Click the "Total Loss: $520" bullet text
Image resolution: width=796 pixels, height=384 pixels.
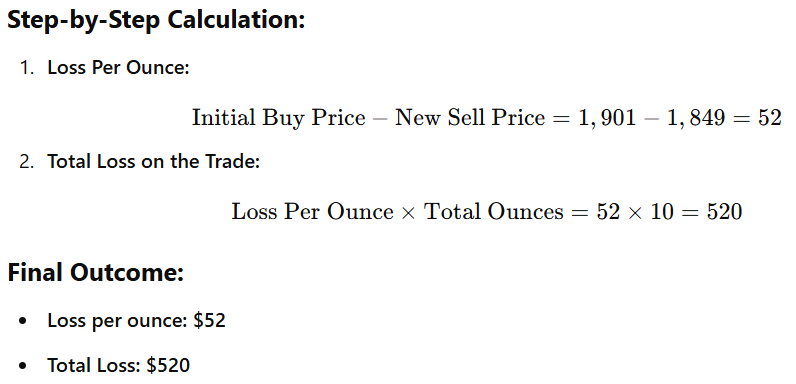pyautogui.click(x=119, y=365)
